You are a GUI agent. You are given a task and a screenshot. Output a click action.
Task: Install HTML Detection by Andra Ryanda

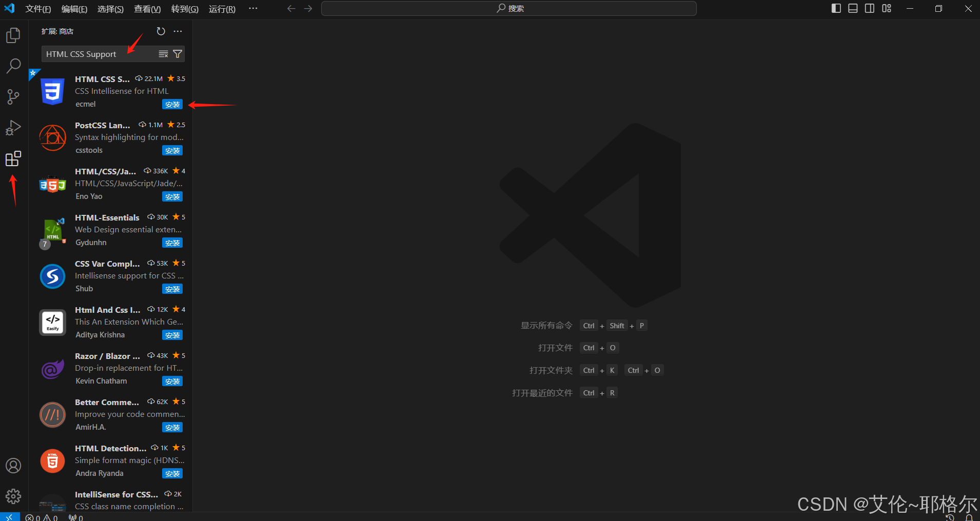point(172,474)
